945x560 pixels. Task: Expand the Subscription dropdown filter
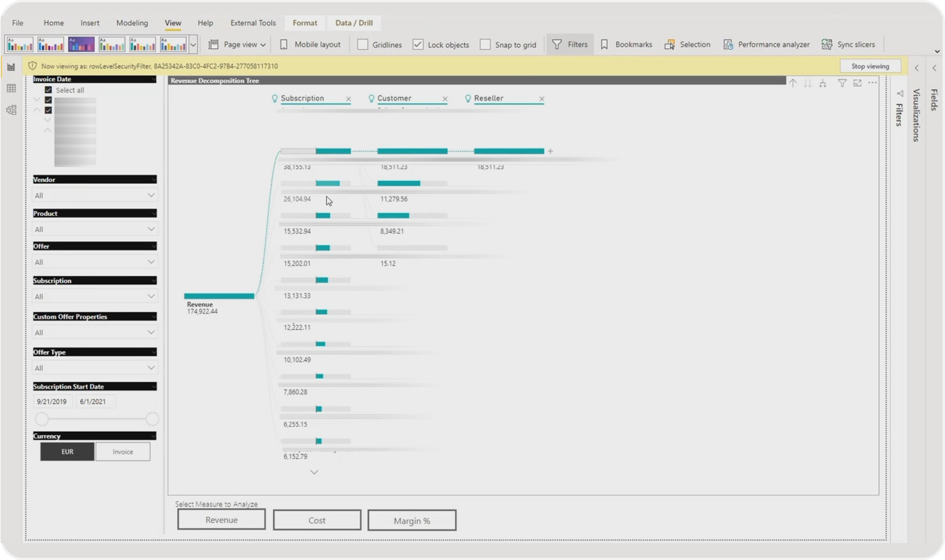151,296
